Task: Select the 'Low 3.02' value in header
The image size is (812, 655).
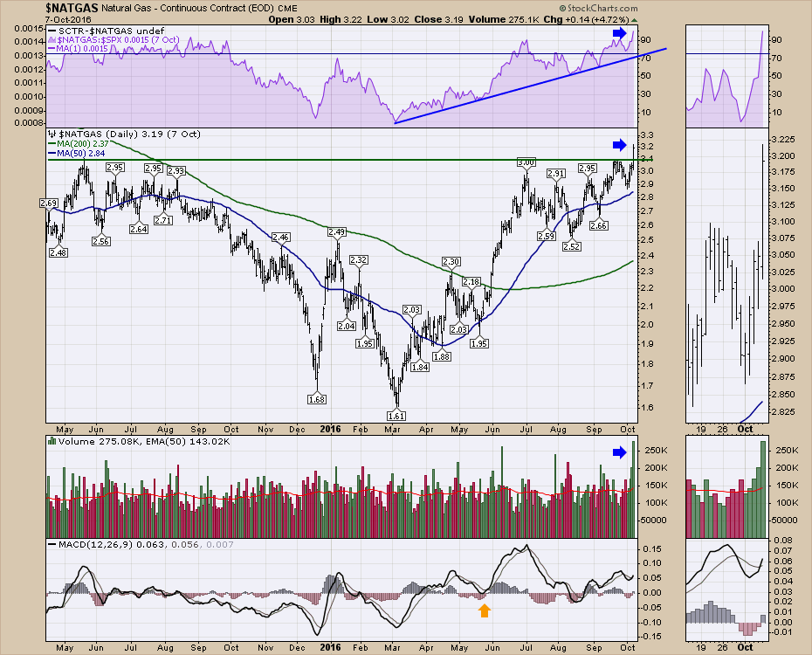Action: pyautogui.click(x=388, y=20)
